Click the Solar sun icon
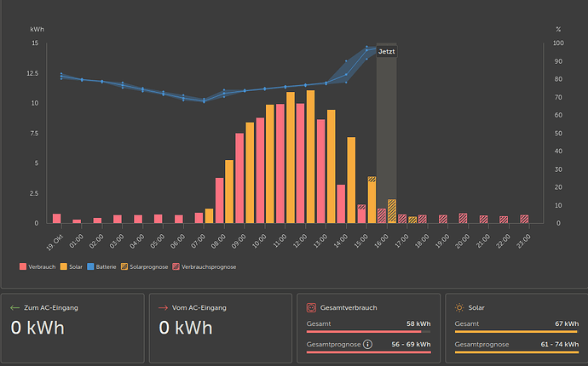 coord(459,307)
